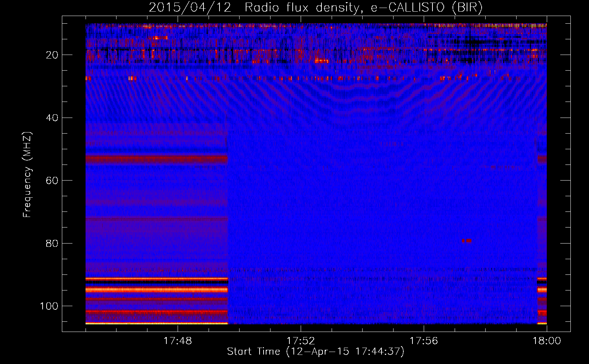Select the 18:00 time tick label
This screenshot has width=589, height=364.
(x=547, y=341)
